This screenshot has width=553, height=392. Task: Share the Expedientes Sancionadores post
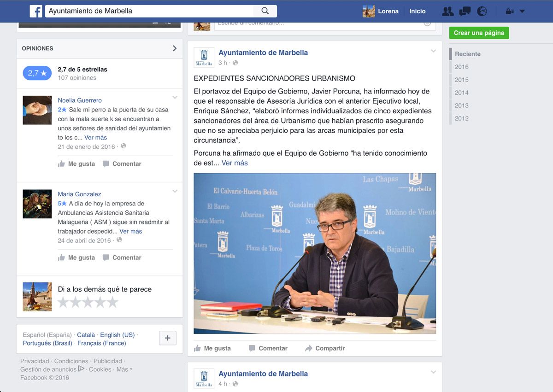tap(325, 348)
